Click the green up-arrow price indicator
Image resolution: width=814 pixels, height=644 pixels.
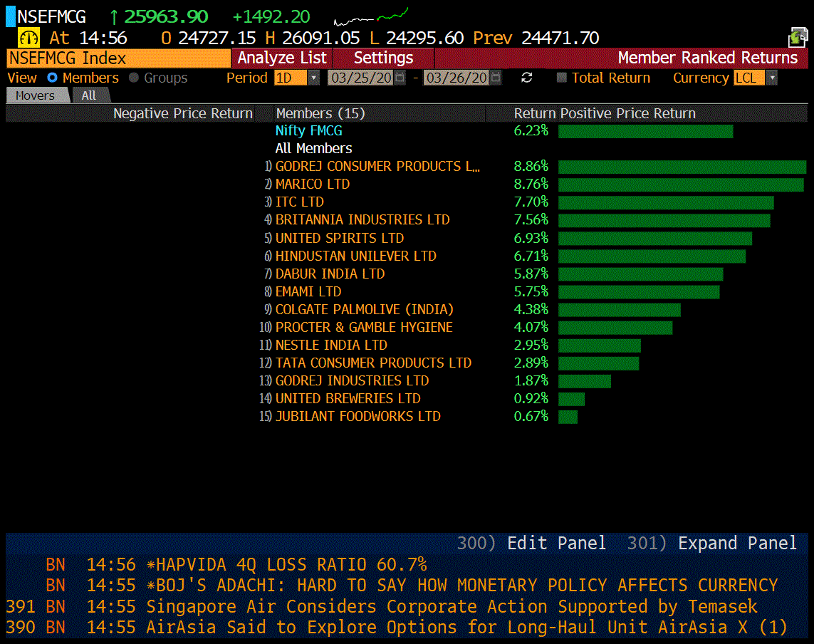coord(114,17)
